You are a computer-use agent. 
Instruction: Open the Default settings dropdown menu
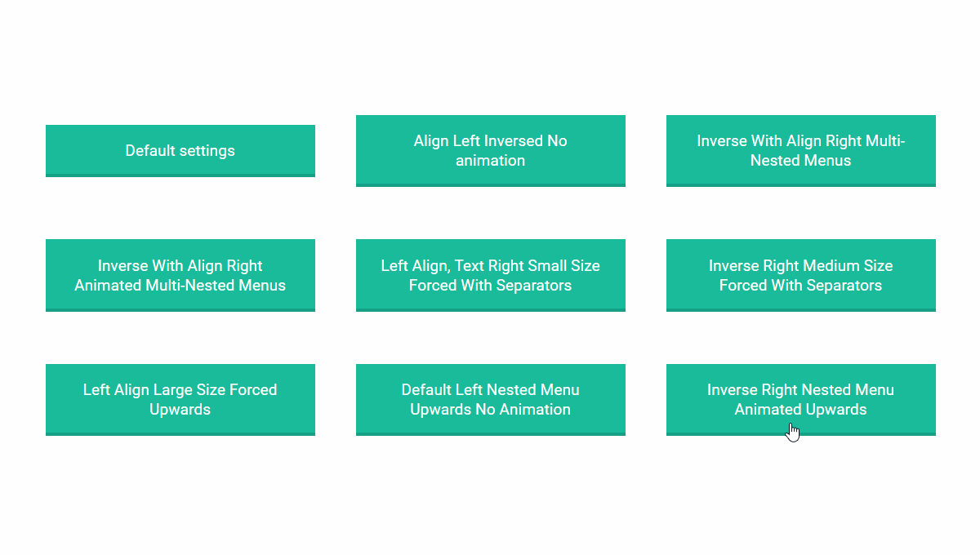pyautogui.click(x=180, y=150)
